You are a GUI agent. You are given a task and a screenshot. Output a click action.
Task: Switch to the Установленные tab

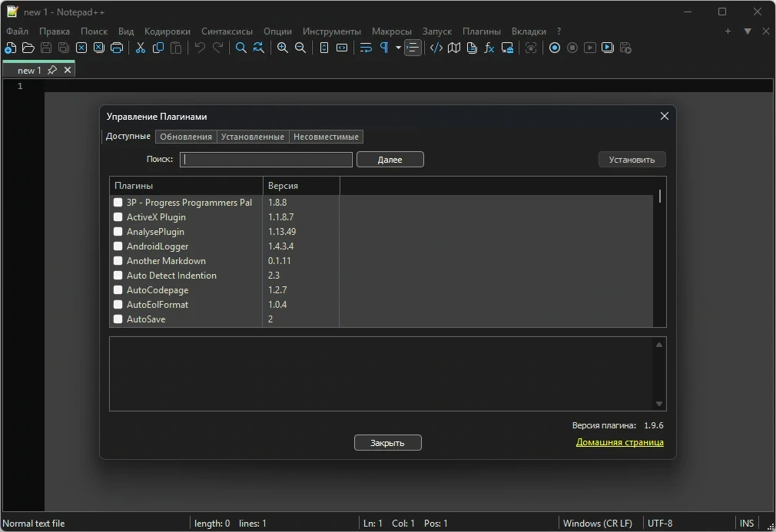point(253,137)
